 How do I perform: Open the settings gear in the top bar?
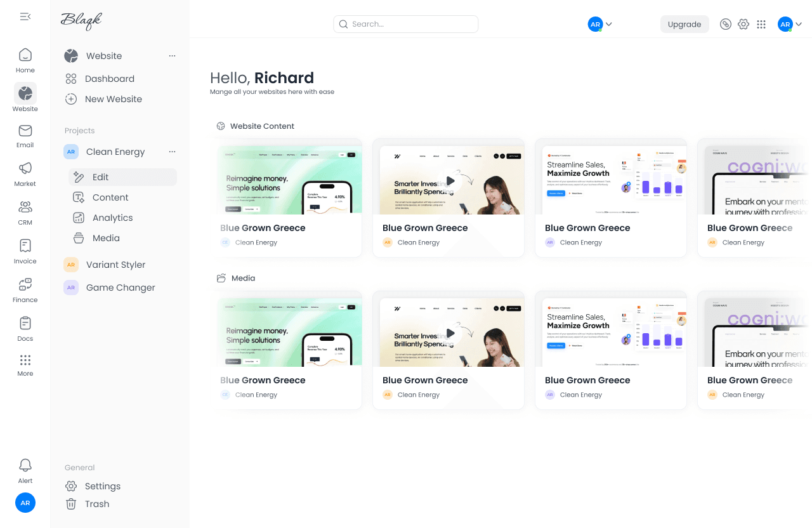[x=743, y=24]
